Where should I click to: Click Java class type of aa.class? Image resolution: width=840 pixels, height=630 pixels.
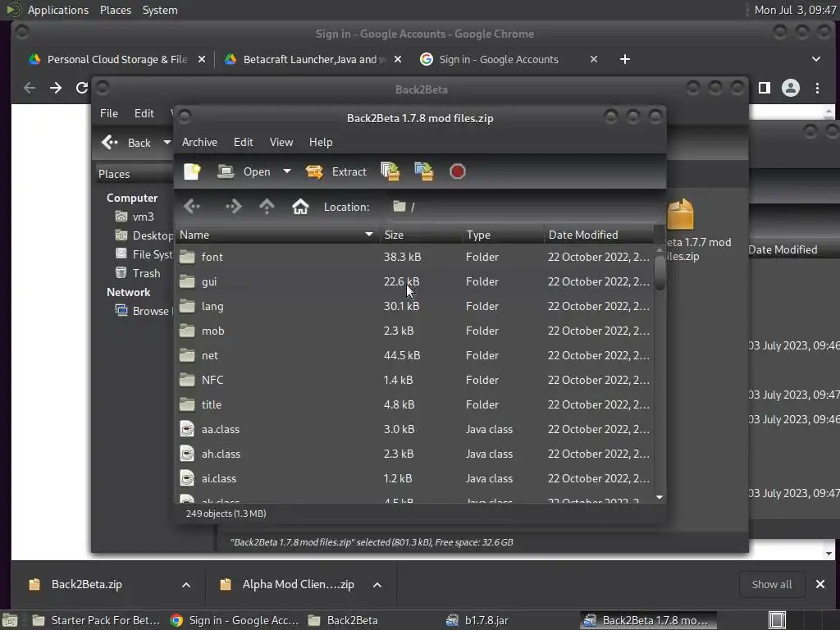[x=489, y=430]
